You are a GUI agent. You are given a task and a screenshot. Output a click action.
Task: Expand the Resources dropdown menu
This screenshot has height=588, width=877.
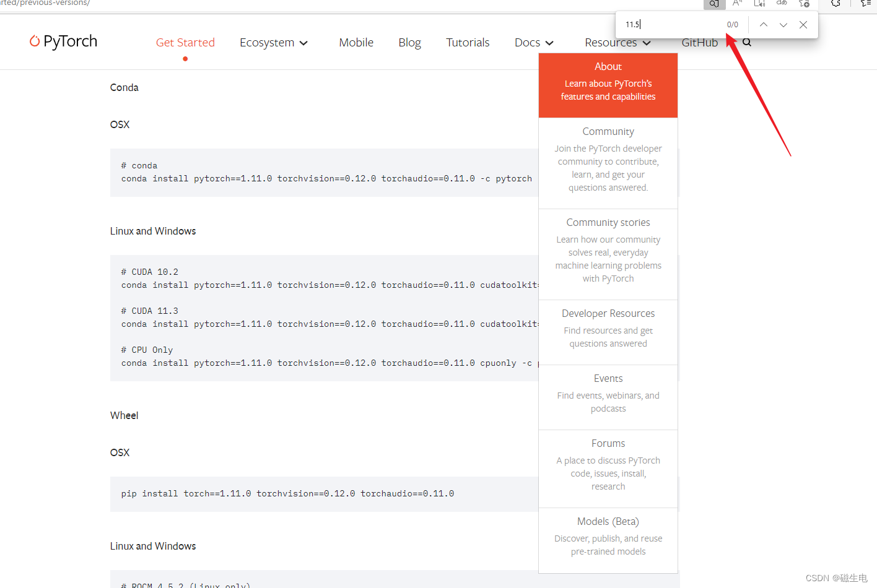pyautogui.click(x=617, y=43)
